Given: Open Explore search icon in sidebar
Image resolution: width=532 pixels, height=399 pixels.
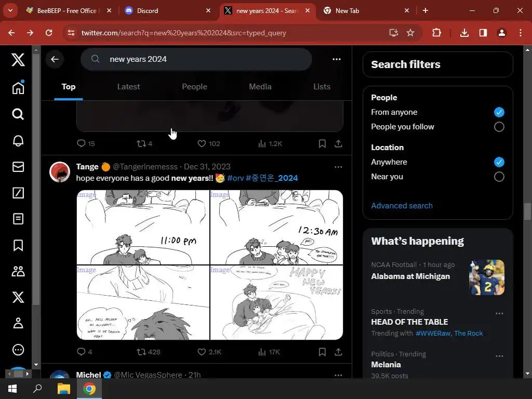Looking at the screenshot, I should pos(18,114).
